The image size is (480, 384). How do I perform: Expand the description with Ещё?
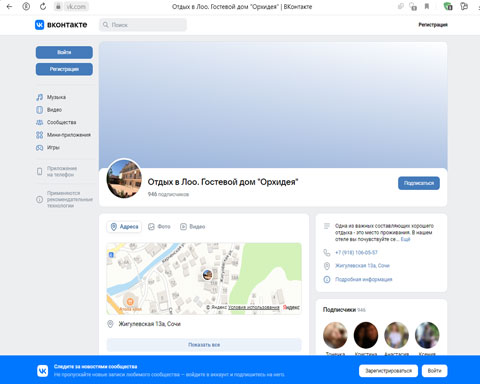point(405,239)
